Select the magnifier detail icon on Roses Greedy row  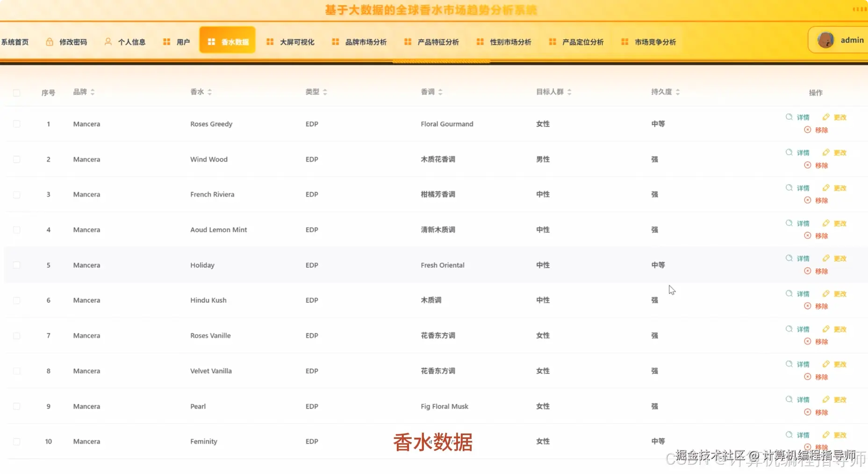[789, 117]
